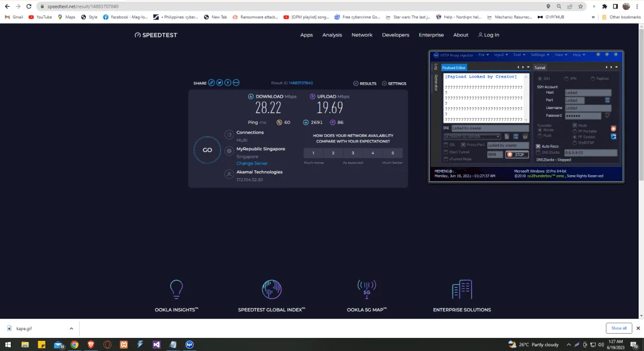Rate network availability 1 much worse

313,153
